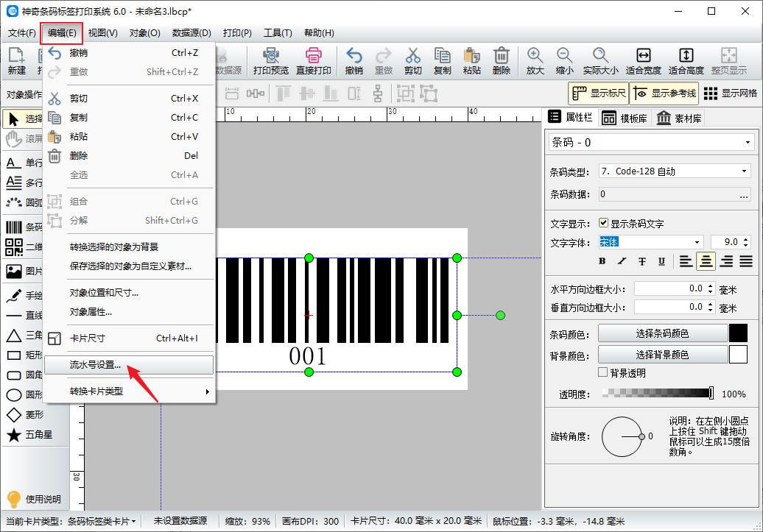This screenshot has width=763, height=532.
Task: Select the QR code tool (二维)
Action: (x=24, y=247)
